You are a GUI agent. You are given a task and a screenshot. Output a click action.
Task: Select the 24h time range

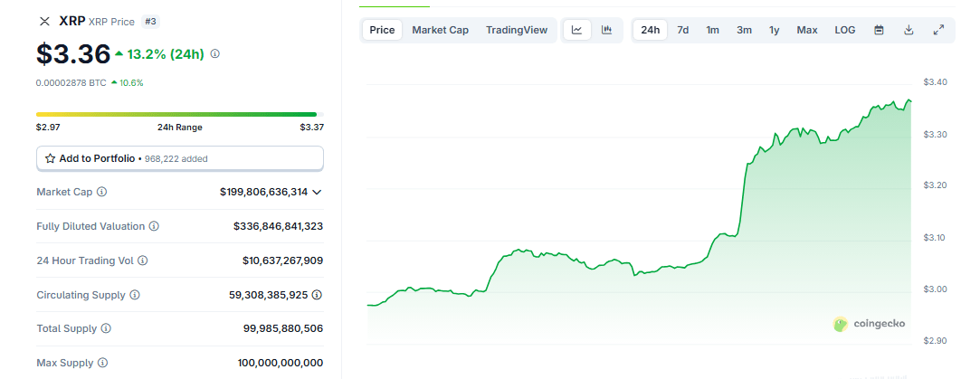pyautogui.click(x=650, y=30)
